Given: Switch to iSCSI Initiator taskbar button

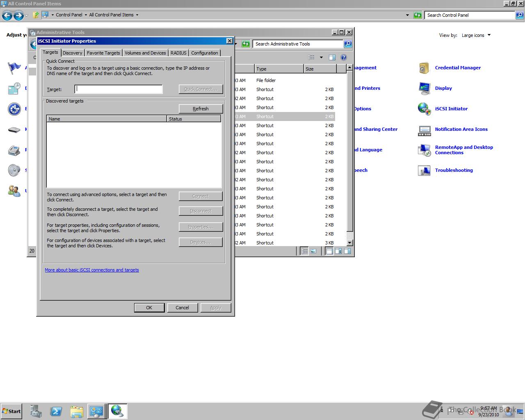Looking at the screenshot, I should point(117,411).
